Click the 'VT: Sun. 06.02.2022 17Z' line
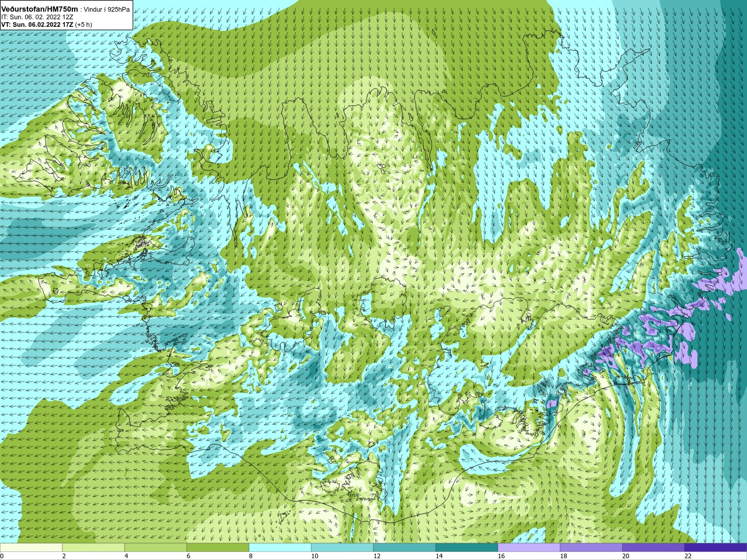747x560 pixels. pyautogui.click(x=37, y=24)
